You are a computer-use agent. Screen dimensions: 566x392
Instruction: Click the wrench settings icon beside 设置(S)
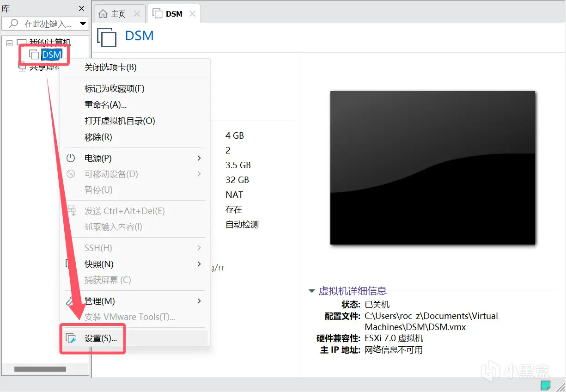pos(71,338)
